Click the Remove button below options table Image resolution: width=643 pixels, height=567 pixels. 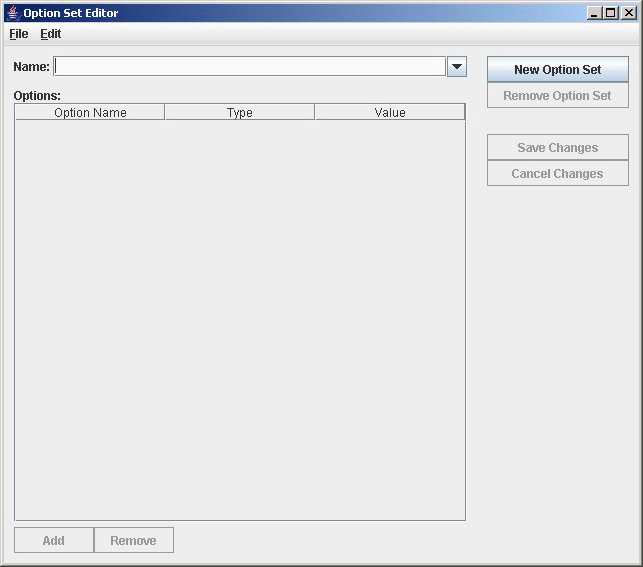click(134, 540)
